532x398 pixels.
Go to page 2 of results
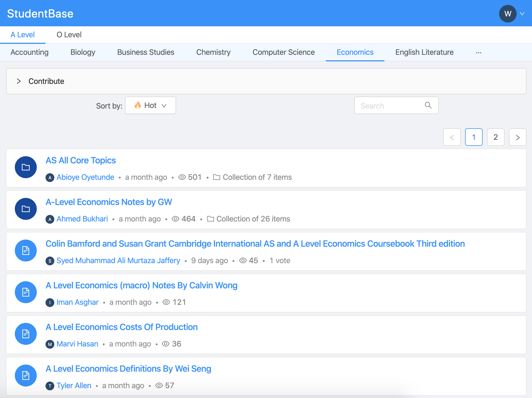pos(496,137)
